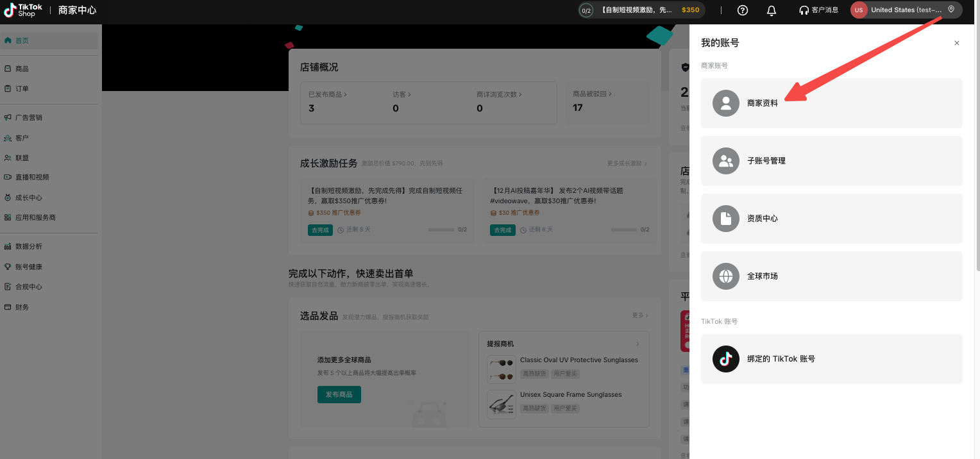980x459 pixels.
Task: Open the help question mark icon
Action: point(743,10)
